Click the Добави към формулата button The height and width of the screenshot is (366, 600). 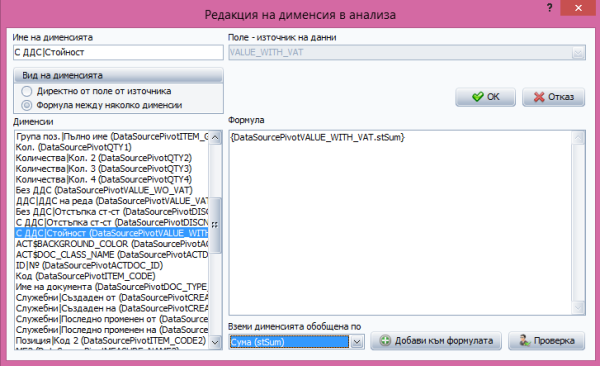436,340
